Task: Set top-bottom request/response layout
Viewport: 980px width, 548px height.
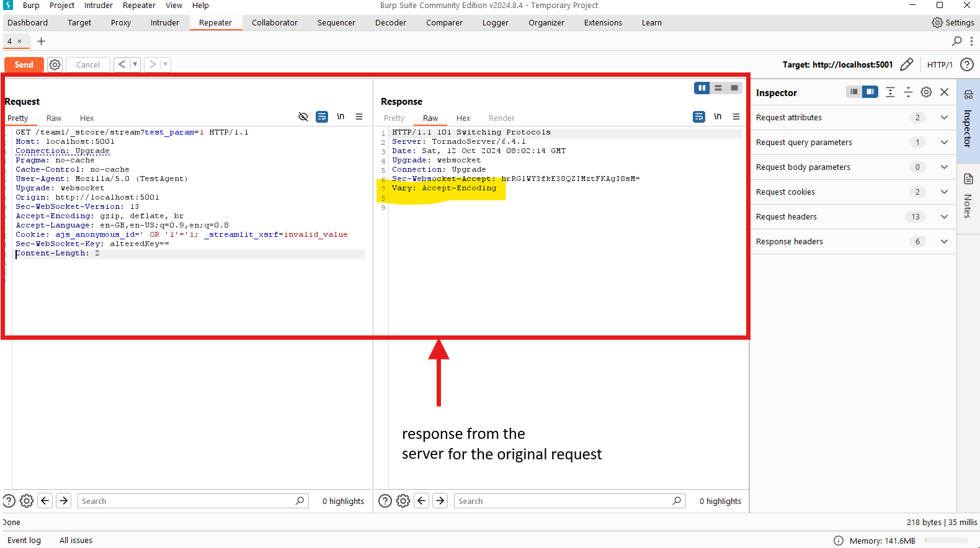Action: coord(718,88)
